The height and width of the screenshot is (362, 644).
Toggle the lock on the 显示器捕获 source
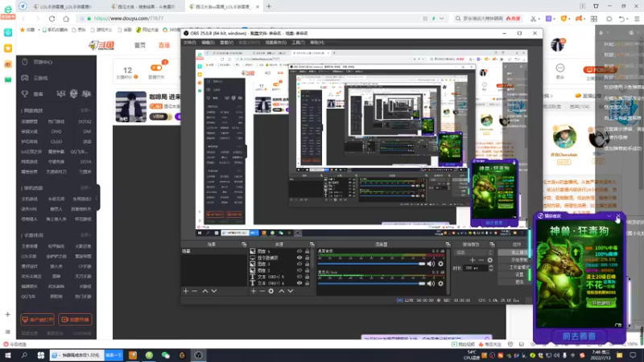point(308,257)
